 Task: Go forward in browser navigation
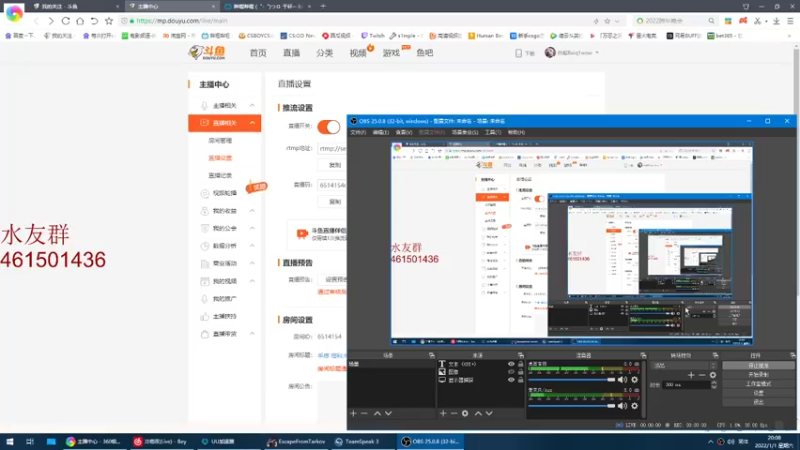[51, 21]
